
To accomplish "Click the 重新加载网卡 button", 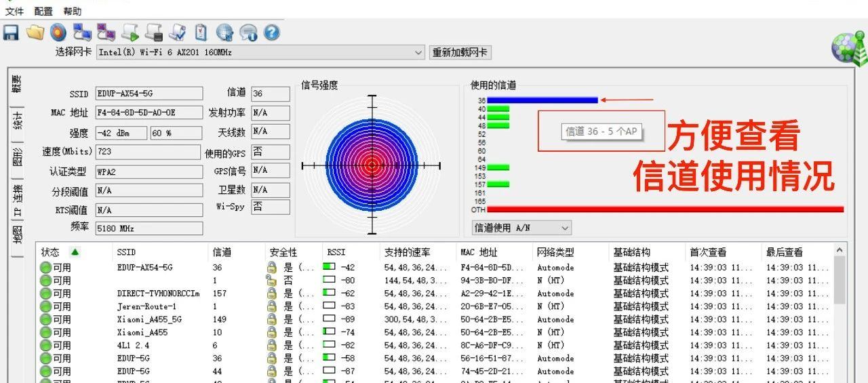I will (x=460, y=52).
